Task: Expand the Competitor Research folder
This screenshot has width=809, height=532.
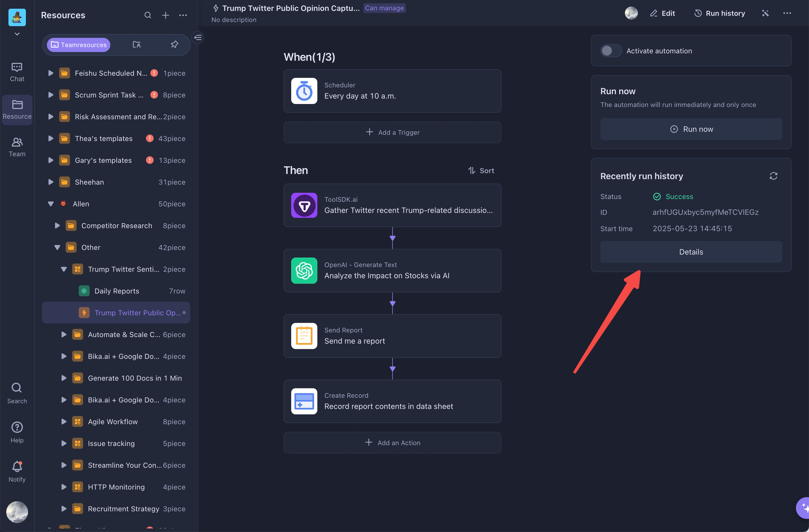Action: tap(57, 226)
